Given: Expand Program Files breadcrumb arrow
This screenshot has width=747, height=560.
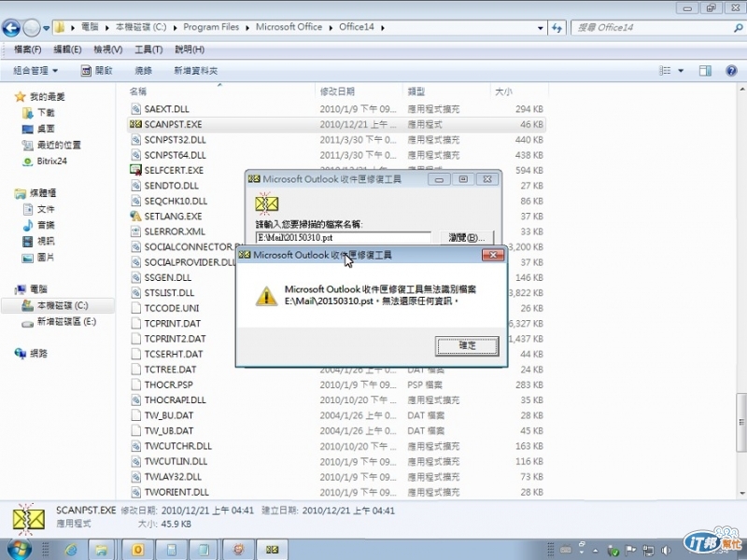Looking at the screenshot, I should [x=247, y=28].
